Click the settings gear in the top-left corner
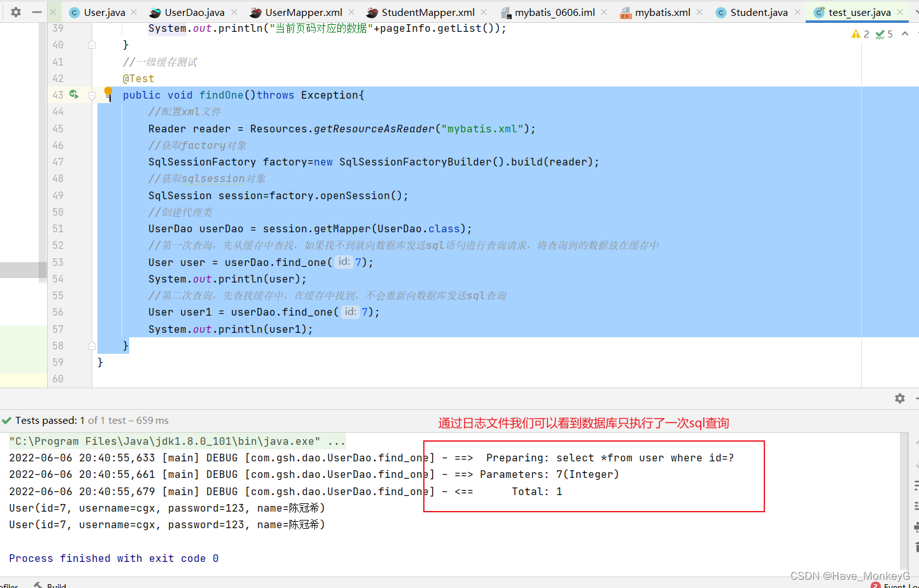The width and height of the screenshot is (919, 588). coord(14,12)
